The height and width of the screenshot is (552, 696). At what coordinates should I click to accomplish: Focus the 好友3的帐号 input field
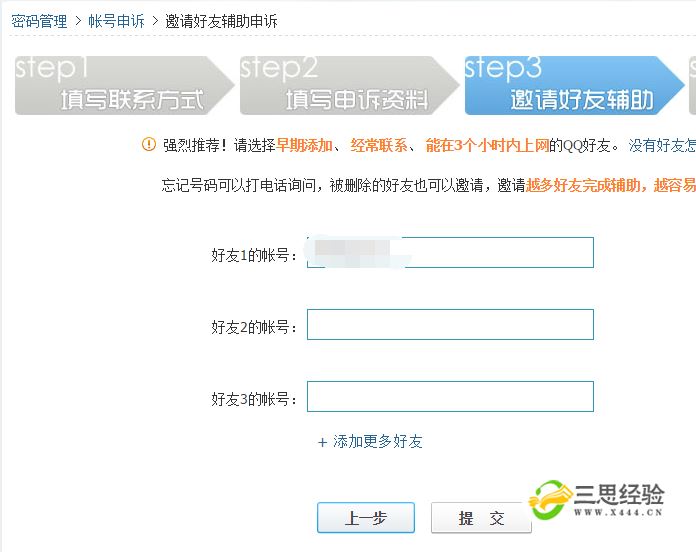450,396
